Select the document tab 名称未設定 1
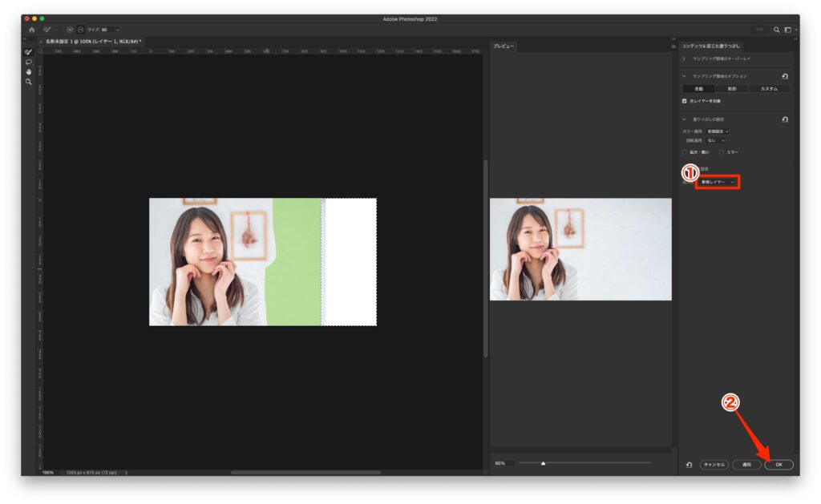 (x=93, y=42)
